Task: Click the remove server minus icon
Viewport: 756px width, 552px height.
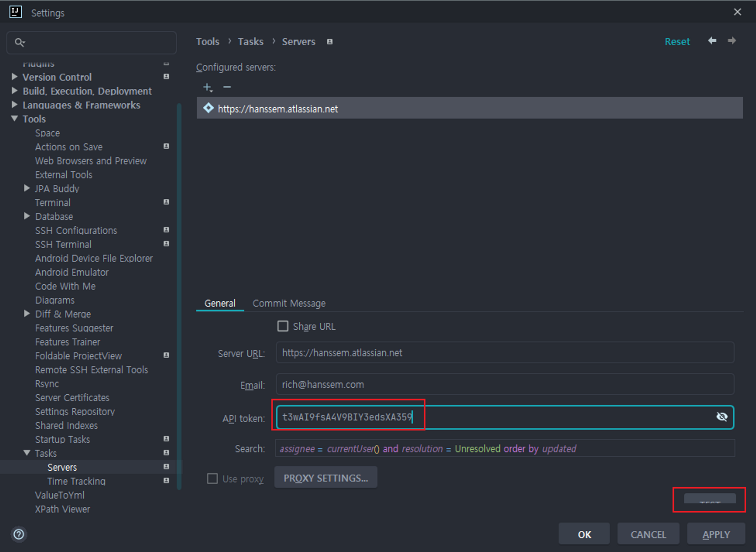Action: tap(227, 87)
